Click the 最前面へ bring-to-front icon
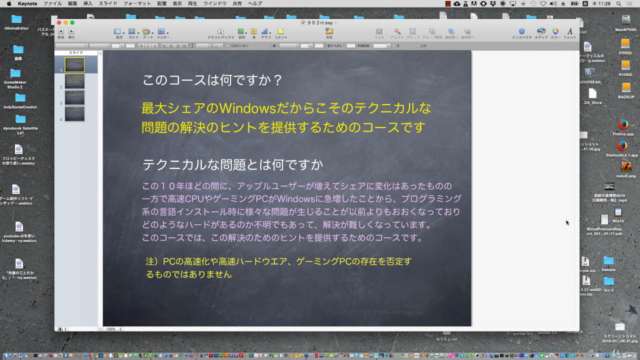 point(451,32)
